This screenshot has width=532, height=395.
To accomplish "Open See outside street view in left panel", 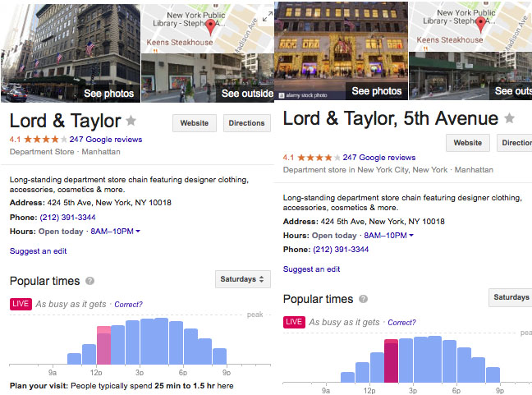I will tap(208, 78).
